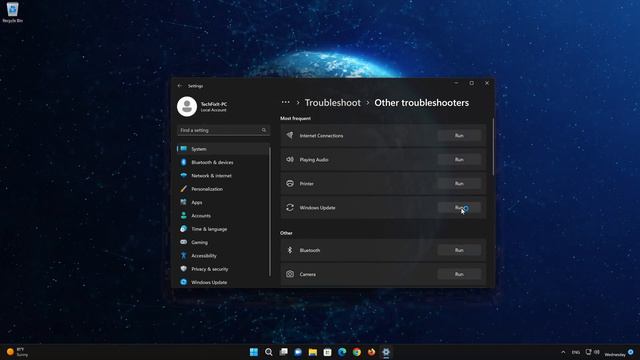The image size is (640, 360).
Task: Open Personalization settings
Action: pos(223,189)
